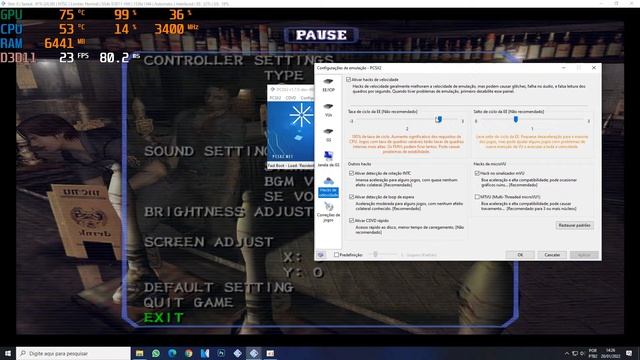Screen dimensions: 640x360
Task: Open PCSX2 menu in the small PCSX2 window
Action: click(x=275, y=98)
